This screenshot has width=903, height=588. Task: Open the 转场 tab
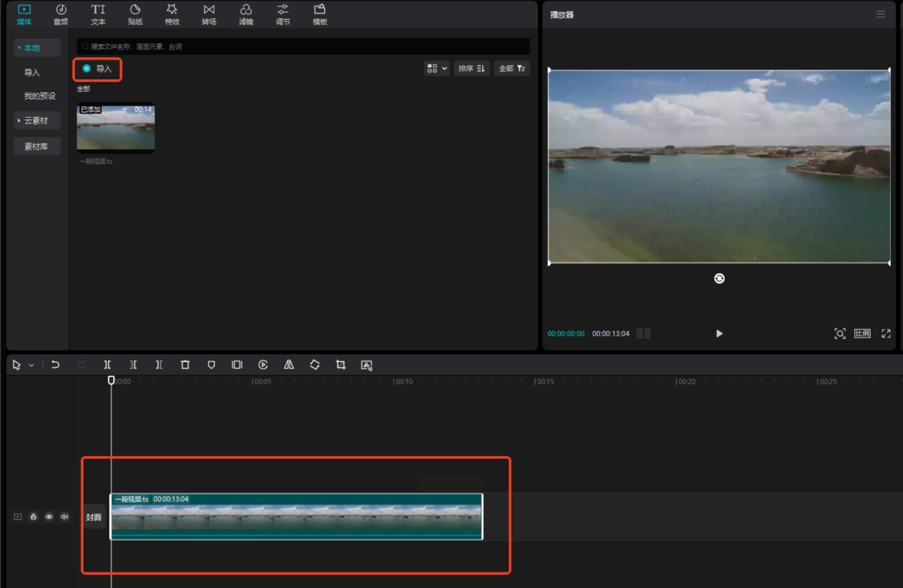(x=209, y=15)
